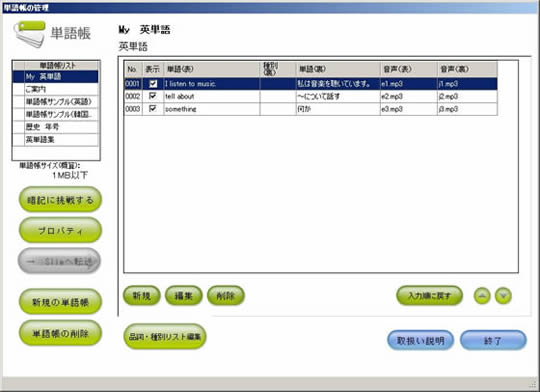This screenshot has height=392, width=540.
Task: Toggle the display checkbox for row 0001
Action: coord(153,84)
